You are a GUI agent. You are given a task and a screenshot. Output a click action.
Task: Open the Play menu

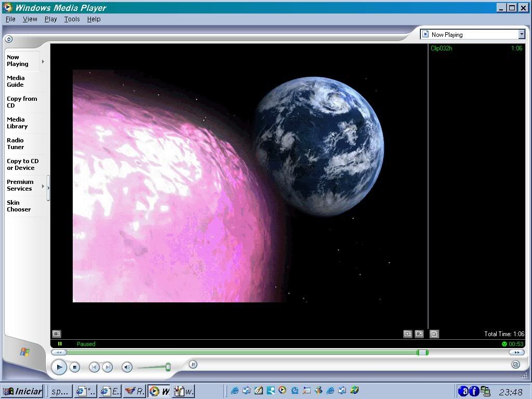50,19
